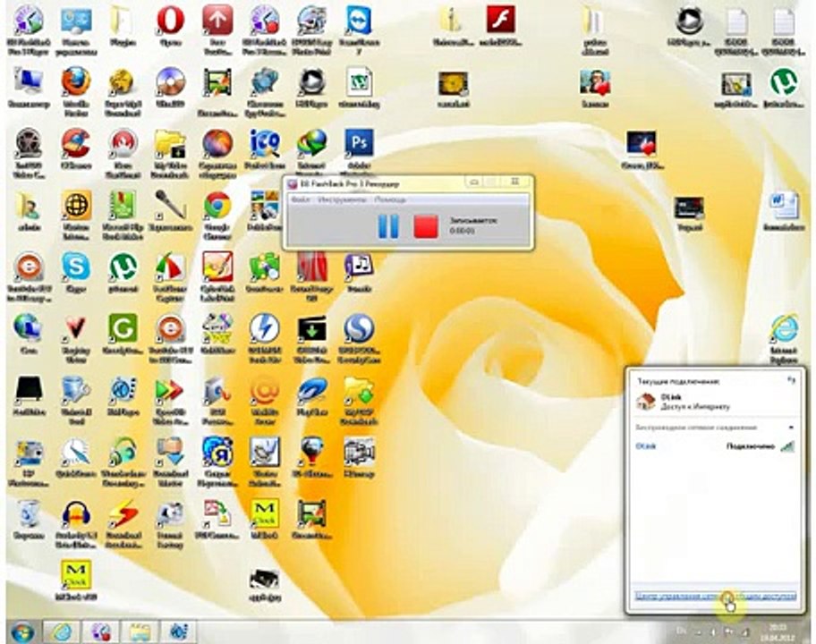Collapse the wireless network connections section

(x=791, y=428)
